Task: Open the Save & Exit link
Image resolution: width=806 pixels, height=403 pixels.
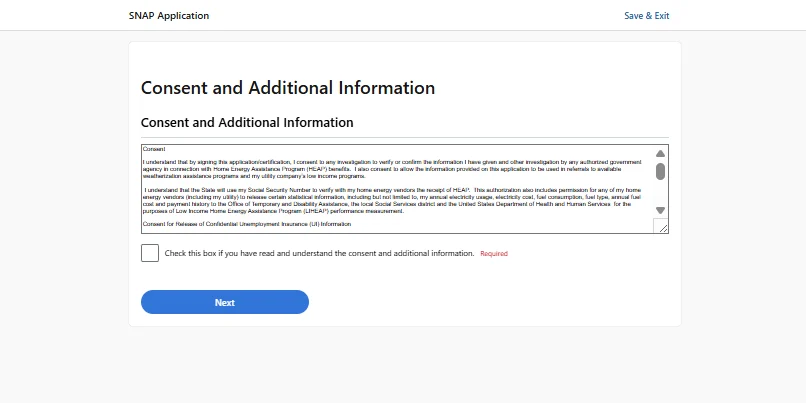Action: coord(646,16)
